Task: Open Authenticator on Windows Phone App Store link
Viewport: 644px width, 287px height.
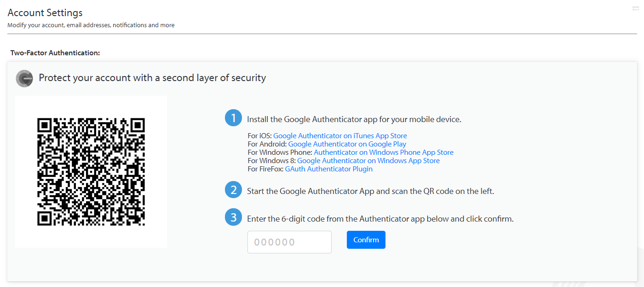Action: pyautogui.click(x=384, y=152)
